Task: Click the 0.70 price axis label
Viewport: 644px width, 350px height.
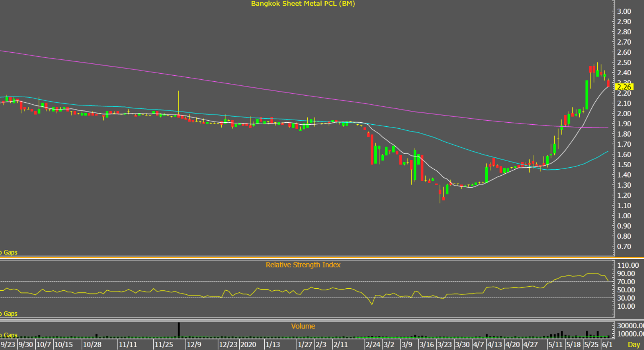Action: tap(624, 247)
